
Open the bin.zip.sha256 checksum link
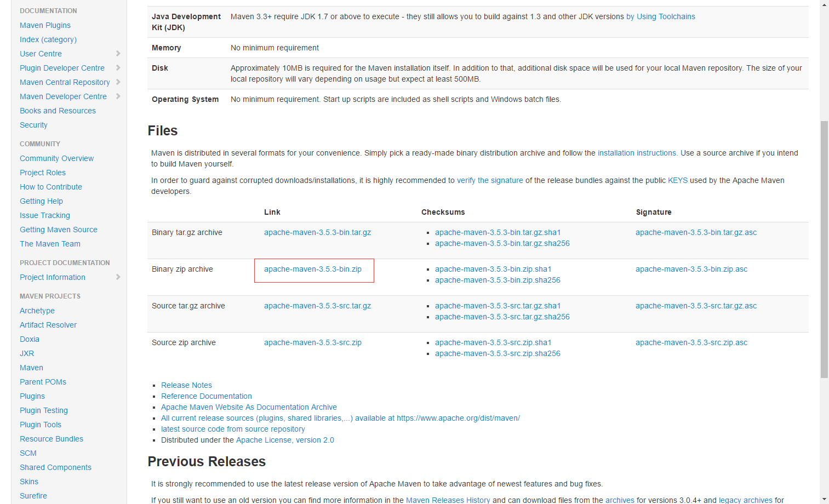pos(498,280)
